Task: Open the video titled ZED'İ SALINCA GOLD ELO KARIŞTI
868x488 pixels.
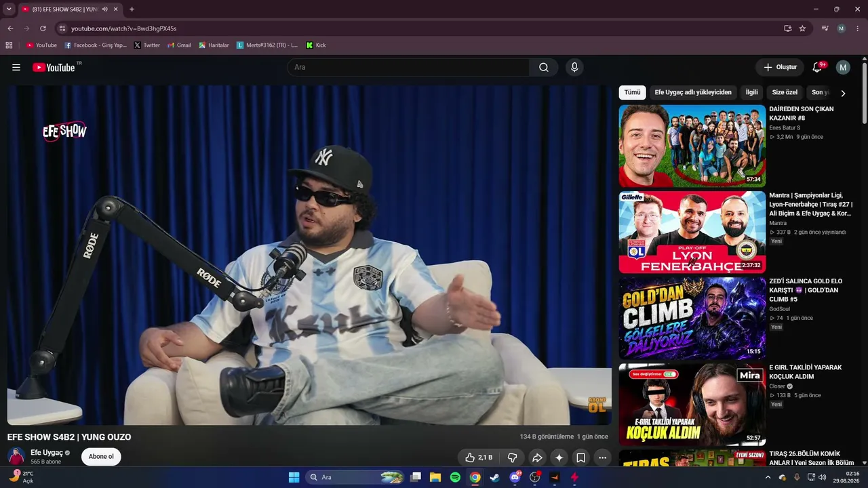Action: (804, 290)
